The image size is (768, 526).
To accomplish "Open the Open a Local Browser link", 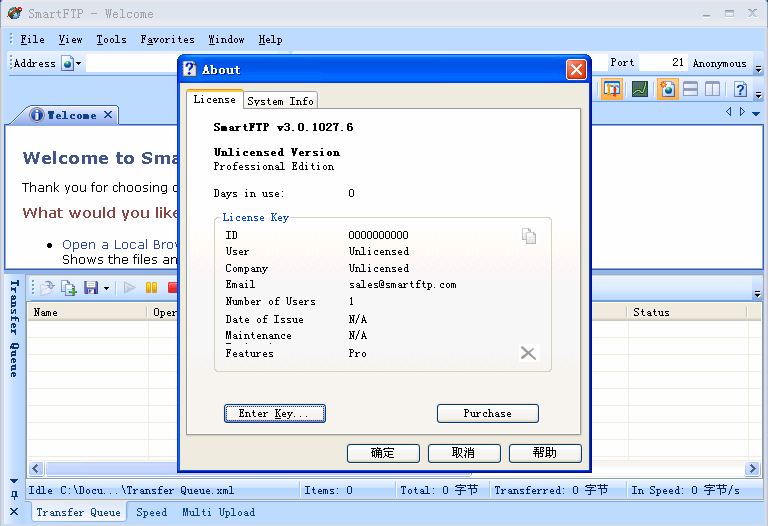I will click(x=119, y=244).
